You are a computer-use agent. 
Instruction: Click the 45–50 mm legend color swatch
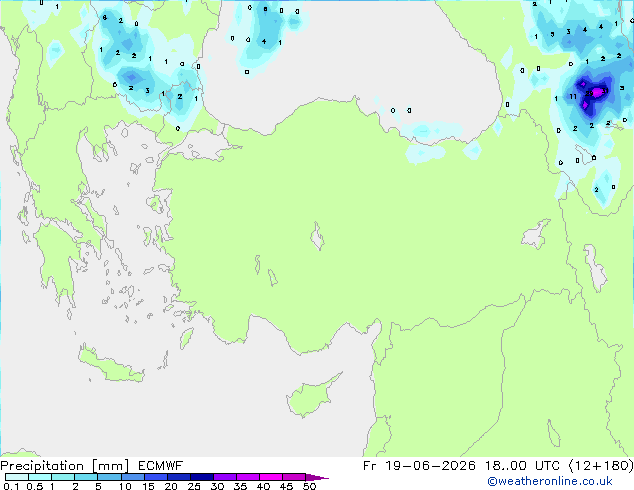[x=294, y=477]
